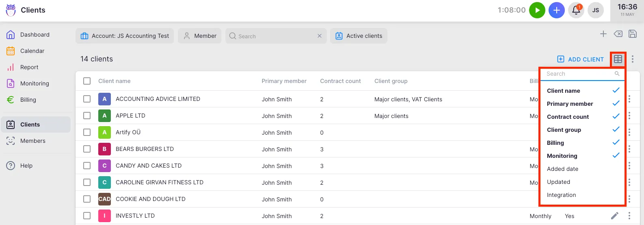
Task: Open the ACCOUNTING ADVICE LIMITED client
Action: click(158, 99)
